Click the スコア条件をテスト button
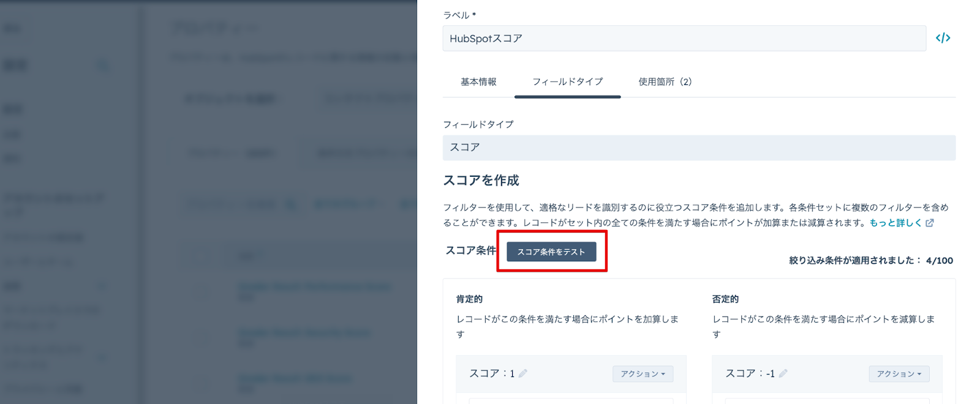 point(551,252)
